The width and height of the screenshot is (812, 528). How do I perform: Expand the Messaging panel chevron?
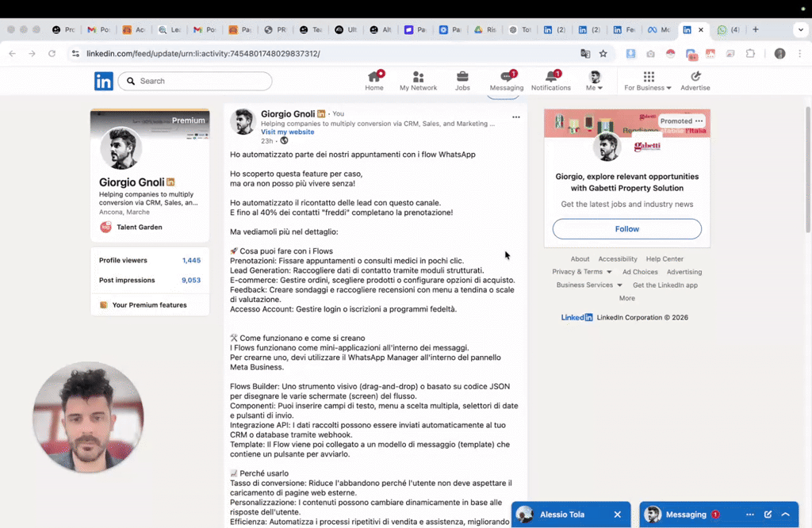[786, 515]
